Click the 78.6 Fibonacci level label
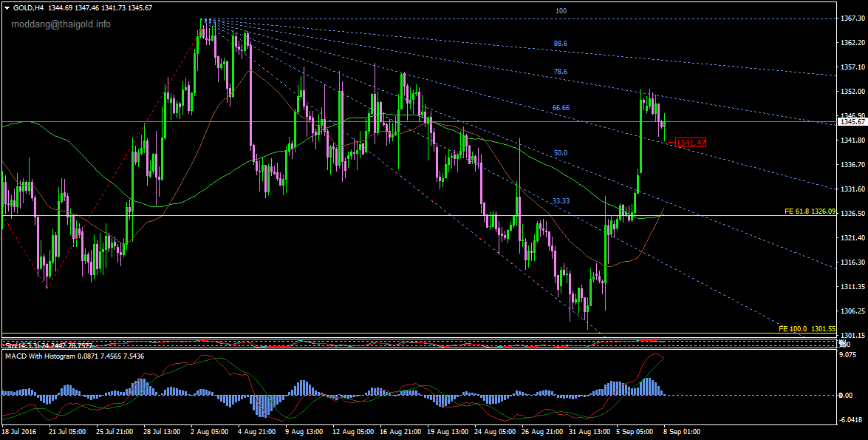 point(560,72)
